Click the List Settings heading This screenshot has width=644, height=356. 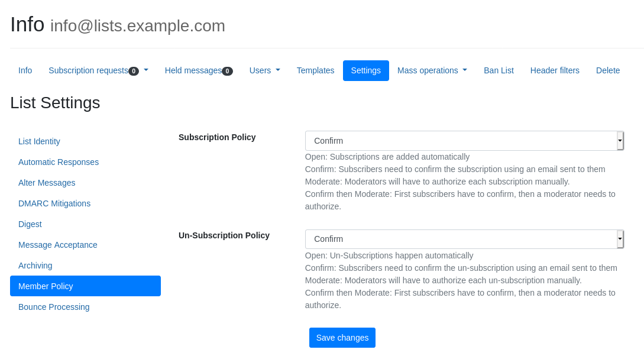(55, 103)
